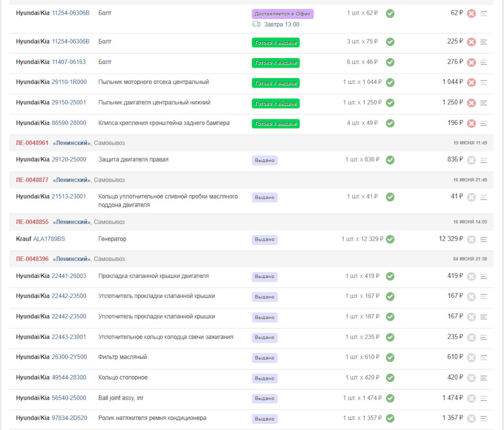Open the «Ленинский» link in order ЛЕ-0048961

pyautogui.click(x=72, y=143)
